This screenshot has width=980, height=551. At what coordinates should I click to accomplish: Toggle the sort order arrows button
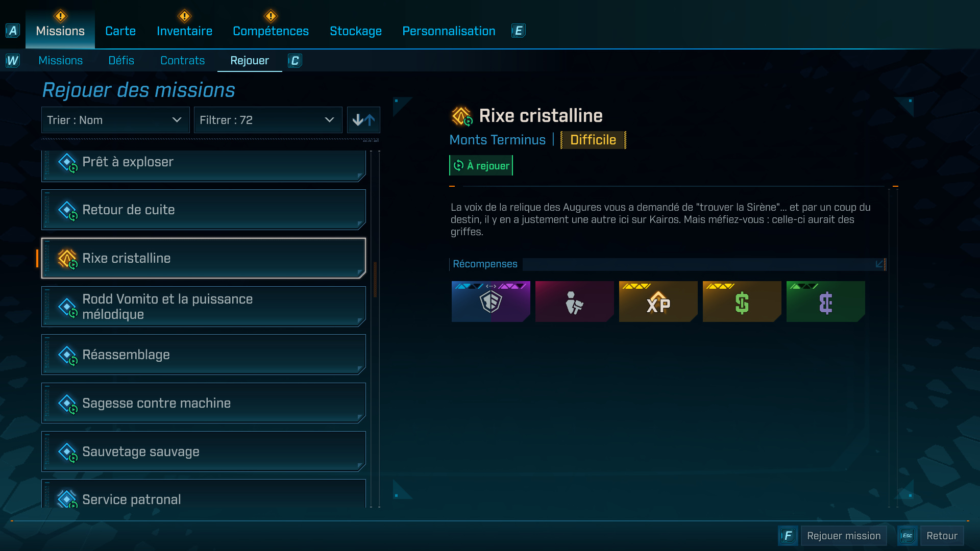(x=363, y=120)
